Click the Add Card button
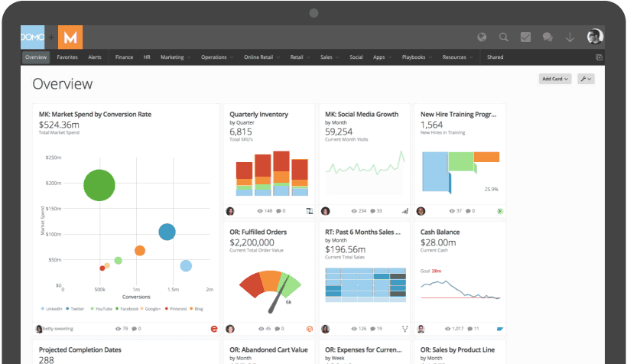Screen dimensions: 627x364 tap(555, 79)
